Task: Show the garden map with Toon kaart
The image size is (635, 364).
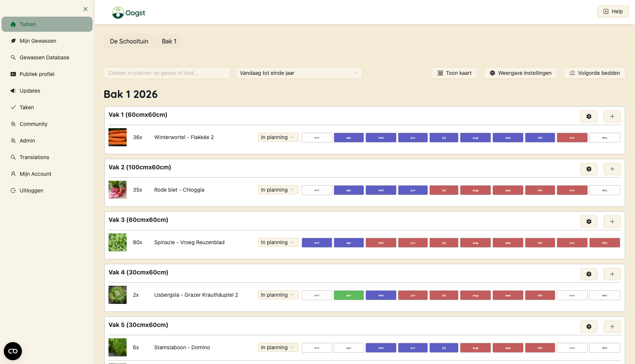Action: [x=455, y=73]
